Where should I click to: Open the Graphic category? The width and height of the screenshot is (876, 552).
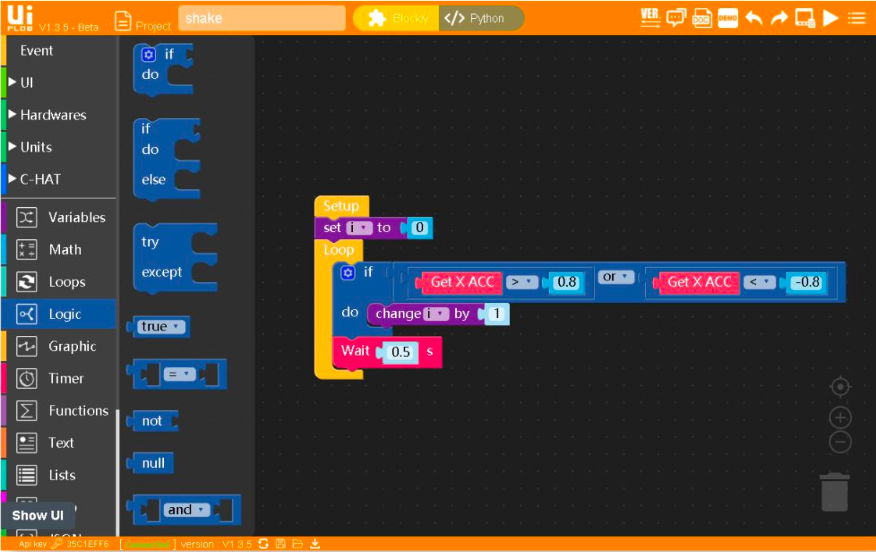click(x=60, y=346)
